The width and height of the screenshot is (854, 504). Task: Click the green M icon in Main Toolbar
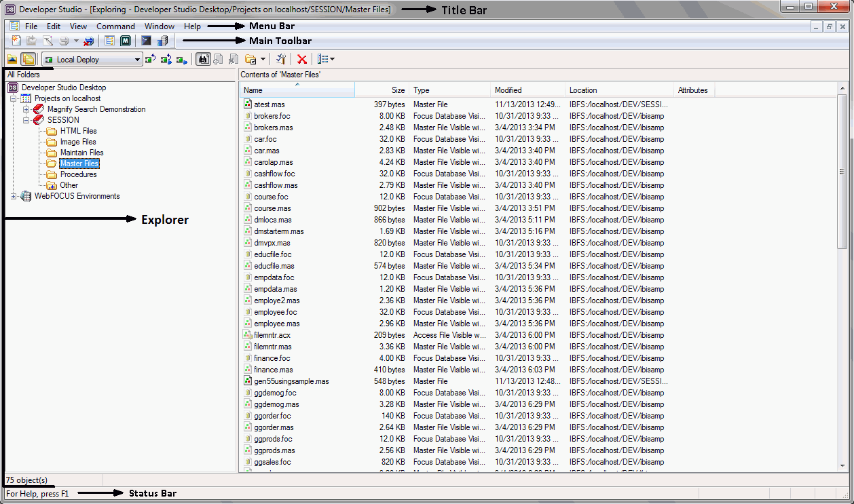point(126,41)
